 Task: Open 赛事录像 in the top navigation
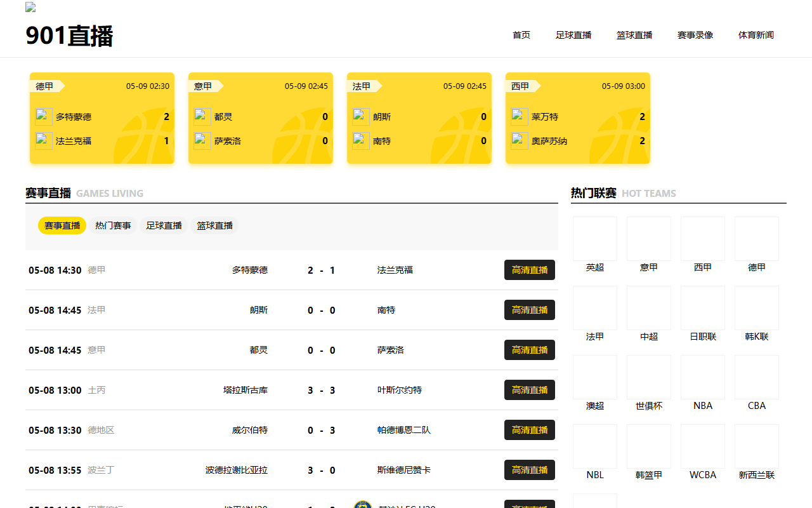695,35
